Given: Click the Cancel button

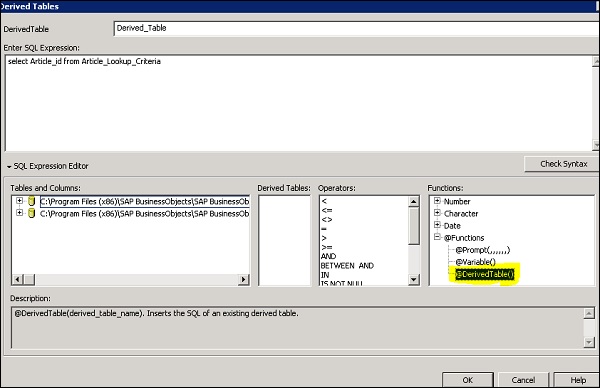Looking at the screenshot, I should pyautogui.click(x=523, y=380).
